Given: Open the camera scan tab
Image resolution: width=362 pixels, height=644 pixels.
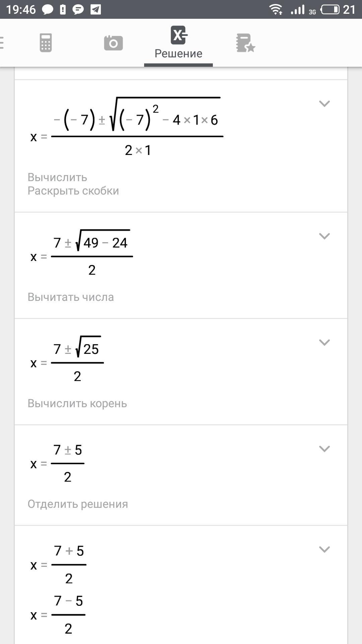Looking at the screenshot, I should (113, 43).
